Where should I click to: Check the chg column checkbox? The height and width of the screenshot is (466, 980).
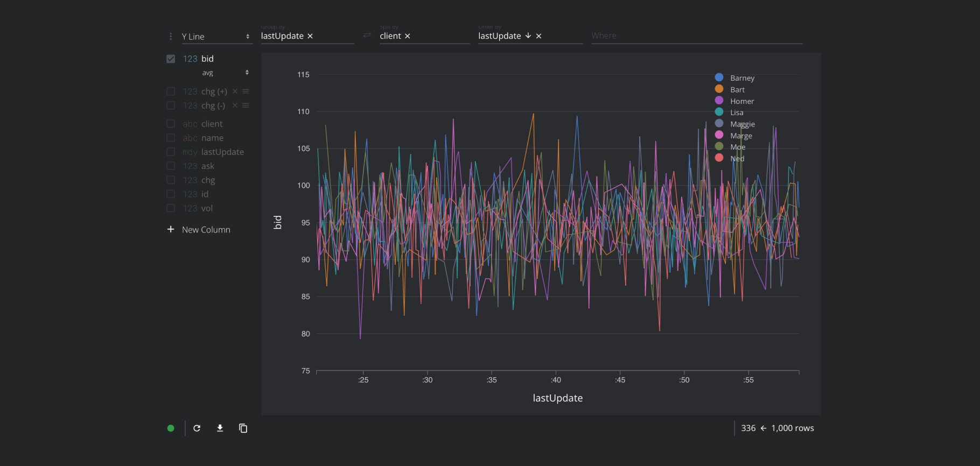(171, 180)
